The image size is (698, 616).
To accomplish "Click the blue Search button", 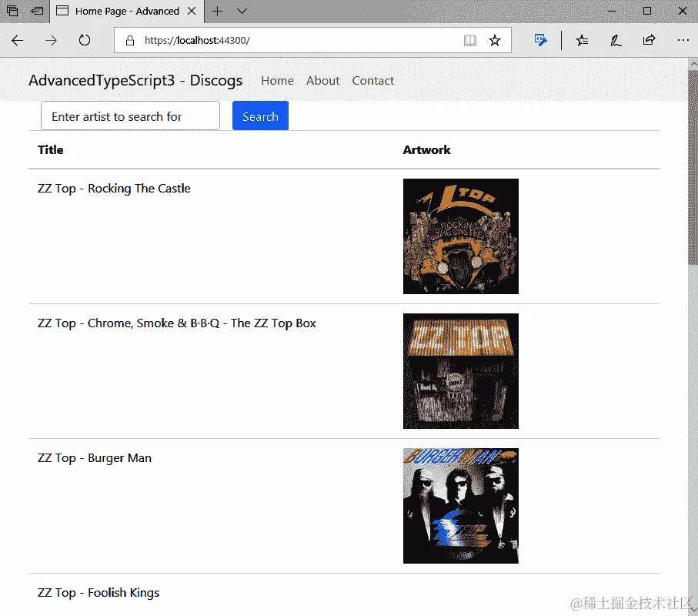I will pos(260,115).
